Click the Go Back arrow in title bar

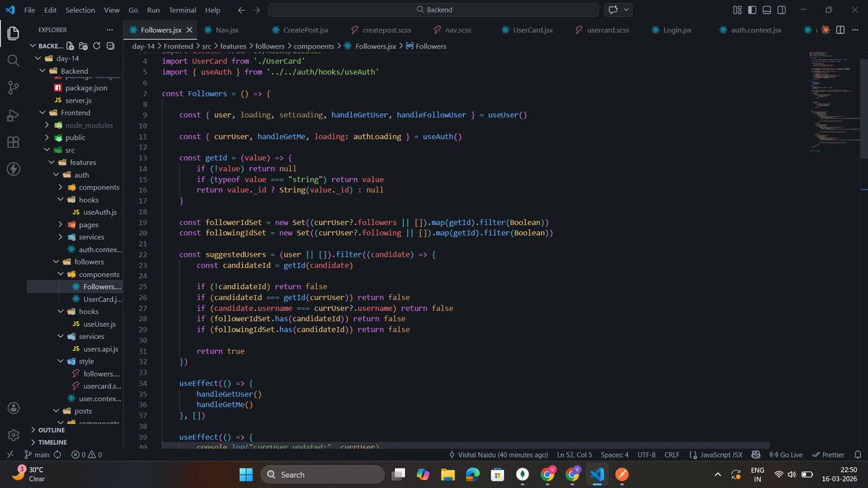tap(241, 10)
